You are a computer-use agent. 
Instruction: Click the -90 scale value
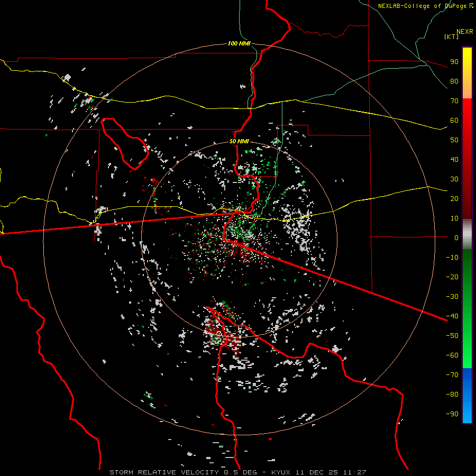coord(452,414)
